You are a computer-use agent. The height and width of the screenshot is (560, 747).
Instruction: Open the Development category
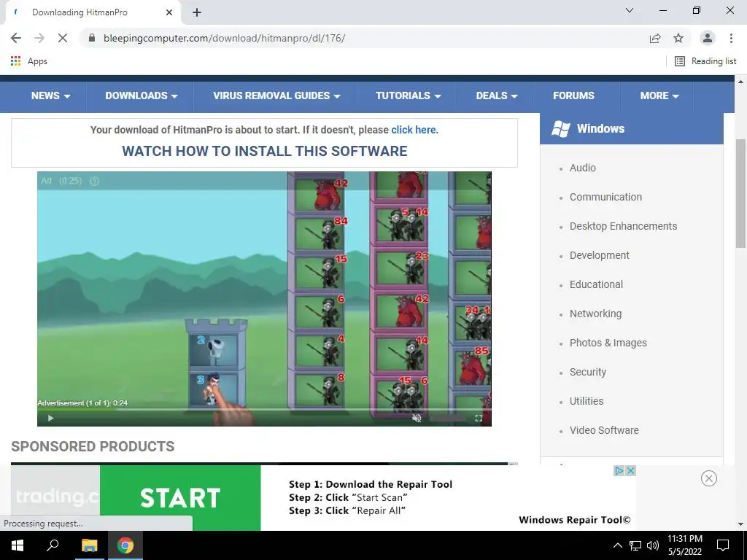(x=600, y=255)
